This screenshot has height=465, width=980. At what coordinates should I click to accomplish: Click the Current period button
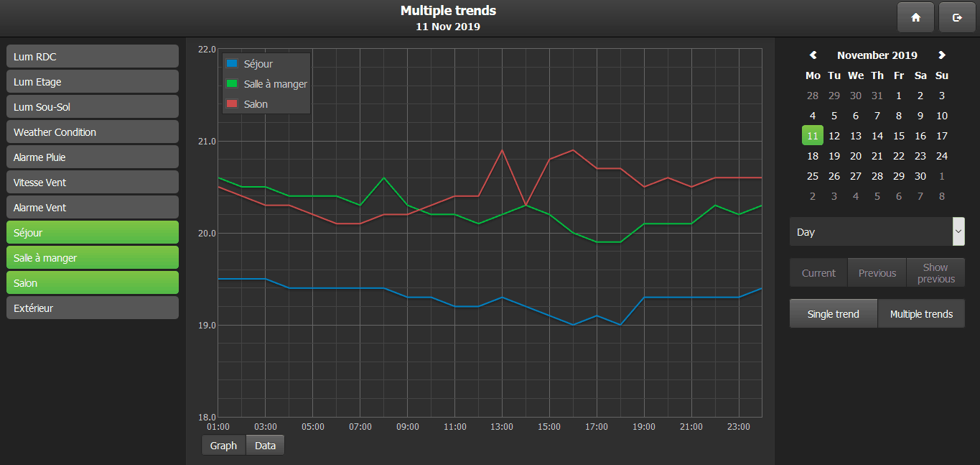[818, 273]
